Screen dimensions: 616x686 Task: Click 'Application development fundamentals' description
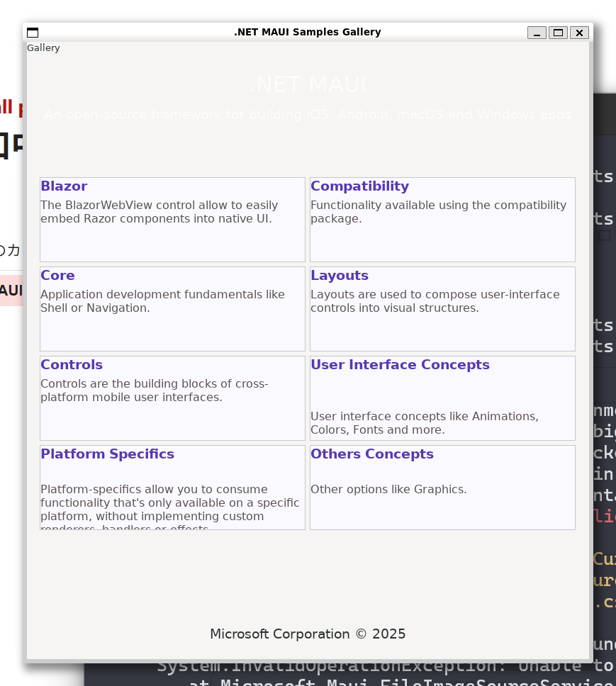tap(163, 301)
